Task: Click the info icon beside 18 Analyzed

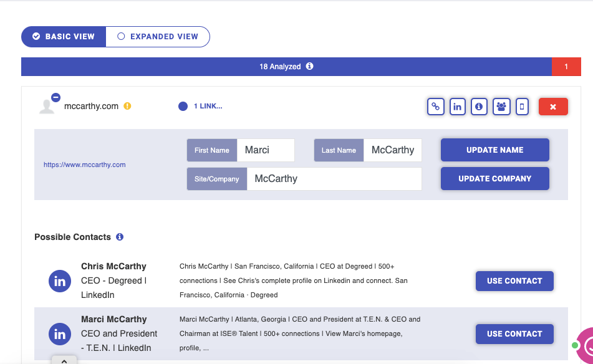Action: point(310,66)
